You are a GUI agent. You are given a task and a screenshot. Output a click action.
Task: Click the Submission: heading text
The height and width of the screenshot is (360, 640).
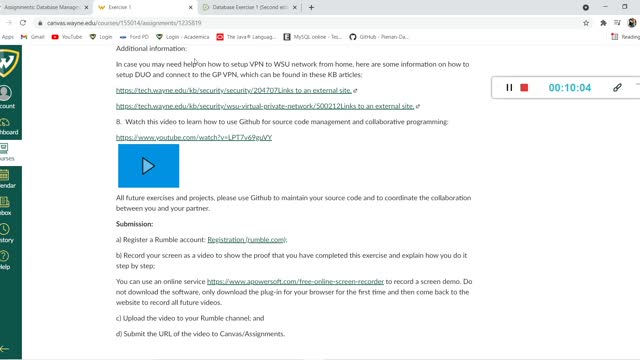pyautogui.click(x=134, y=224)
